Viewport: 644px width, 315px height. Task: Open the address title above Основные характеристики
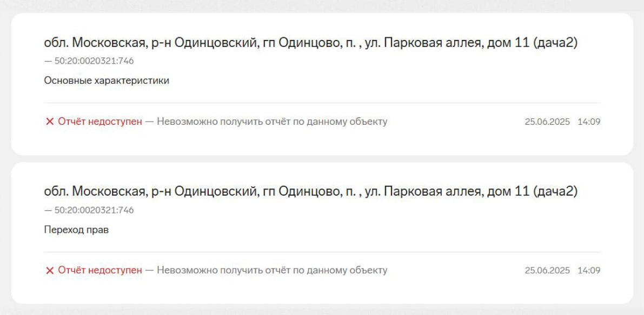click(x=310, y=43)
